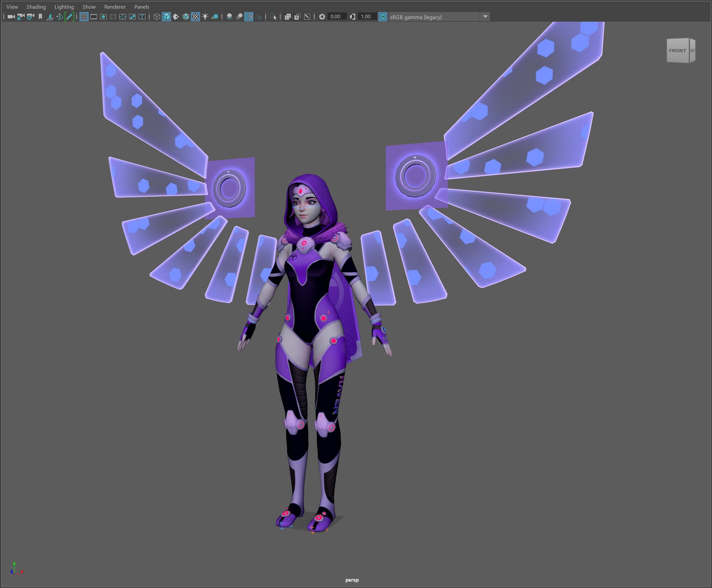Open the Lighting menu

(64, 7)
